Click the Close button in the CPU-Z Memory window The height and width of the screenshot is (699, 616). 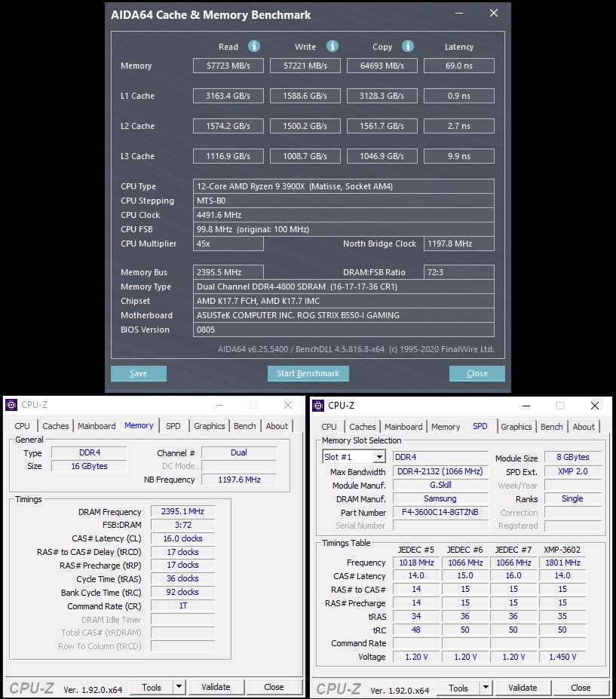pos(274,687)
